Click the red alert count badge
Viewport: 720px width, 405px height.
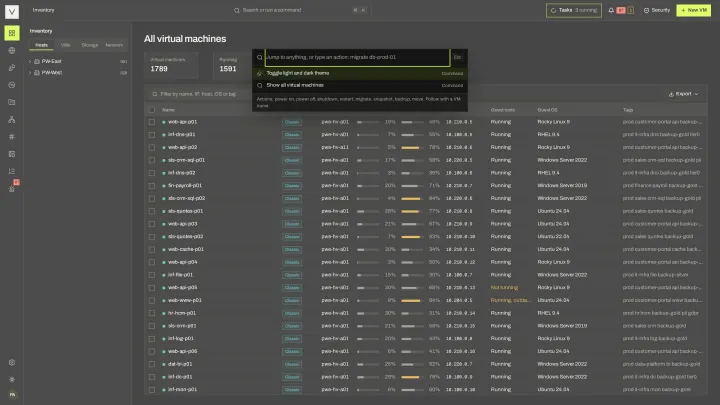point(621,10)
